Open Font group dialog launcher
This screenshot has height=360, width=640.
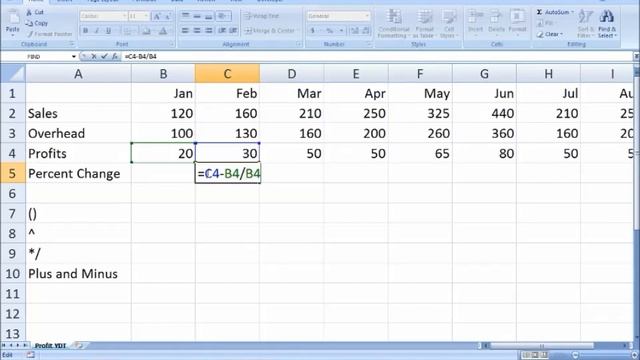point(171,44)
